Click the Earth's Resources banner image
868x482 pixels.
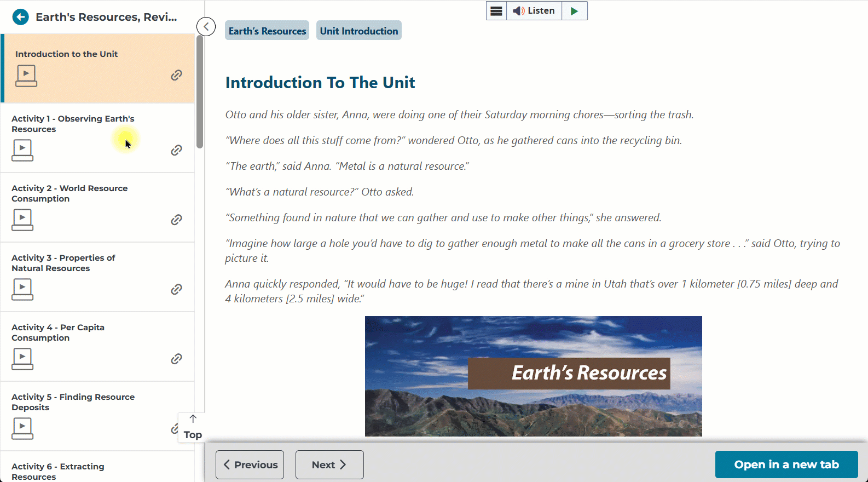coord(534,376)
